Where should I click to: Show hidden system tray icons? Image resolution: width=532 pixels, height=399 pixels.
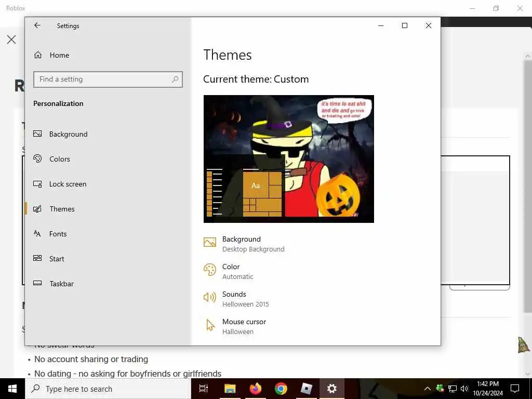pos(428,389)
